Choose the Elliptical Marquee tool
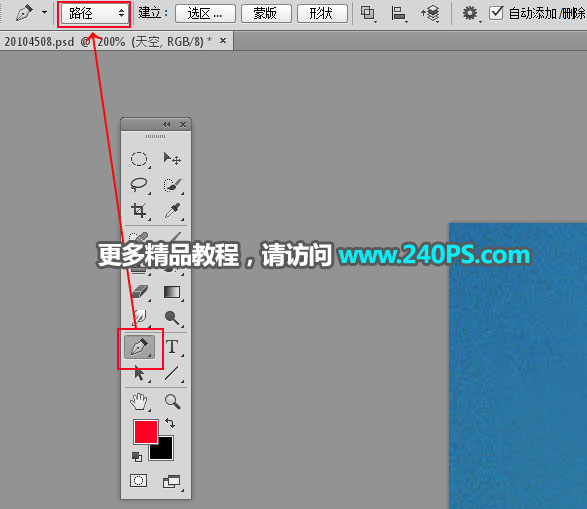 (x=139, y=159)
